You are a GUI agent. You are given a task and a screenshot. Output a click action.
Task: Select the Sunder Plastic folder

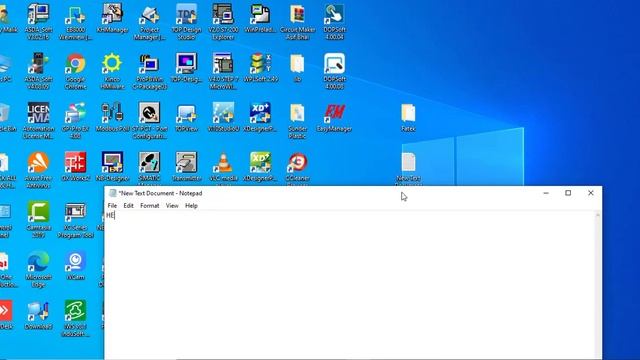pyautogui.click(x=298, y=120)
